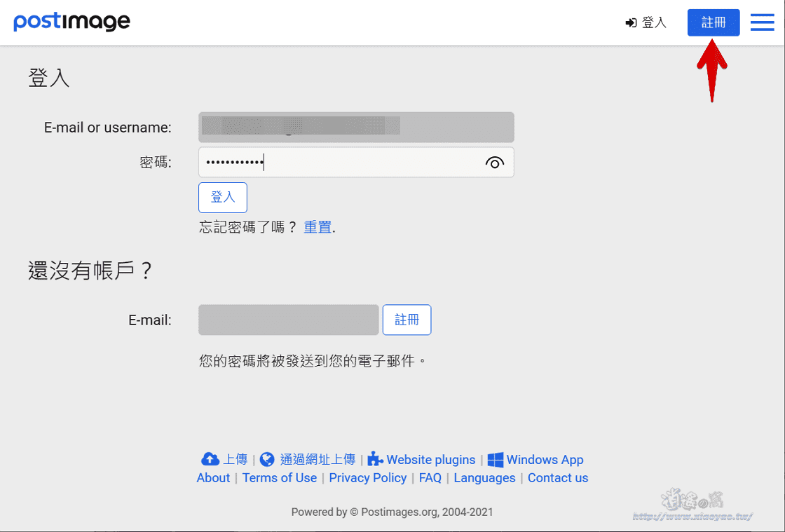Click the 重置 link to reset password
The image size is (785, 532).
point(318,226)
